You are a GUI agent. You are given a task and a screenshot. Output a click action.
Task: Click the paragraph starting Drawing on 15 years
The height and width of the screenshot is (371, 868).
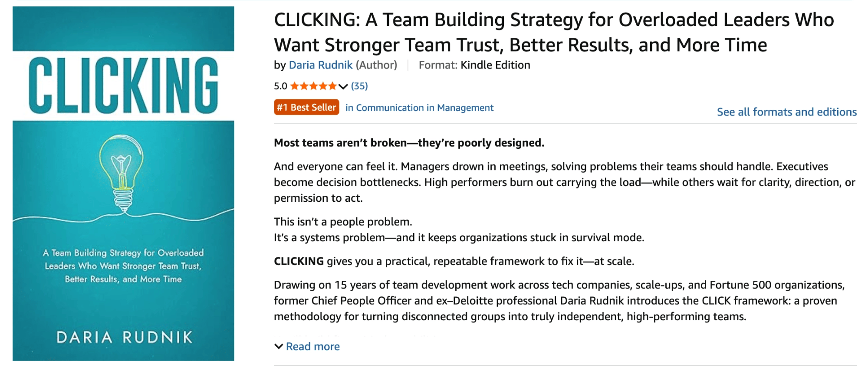[559, 300]
